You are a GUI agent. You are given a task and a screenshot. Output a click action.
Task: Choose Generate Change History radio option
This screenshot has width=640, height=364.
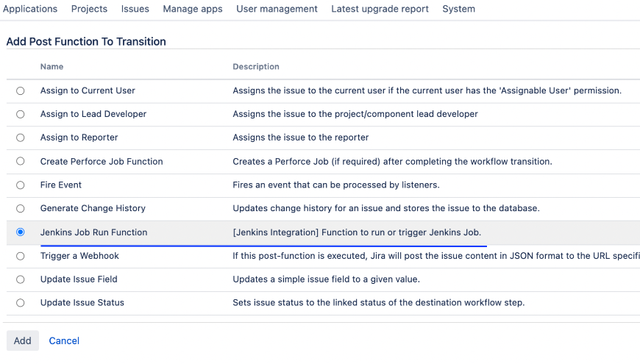point(20,208)
